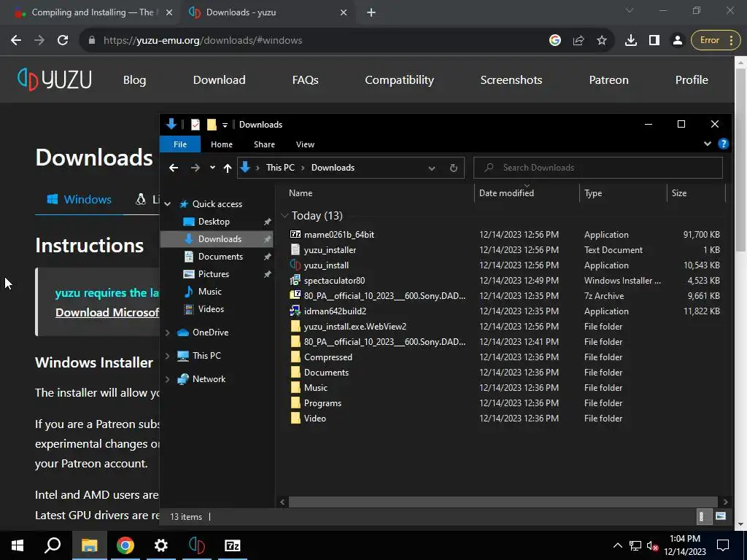Open the Profile link in the yuzu header

click(x=692, y=80)
